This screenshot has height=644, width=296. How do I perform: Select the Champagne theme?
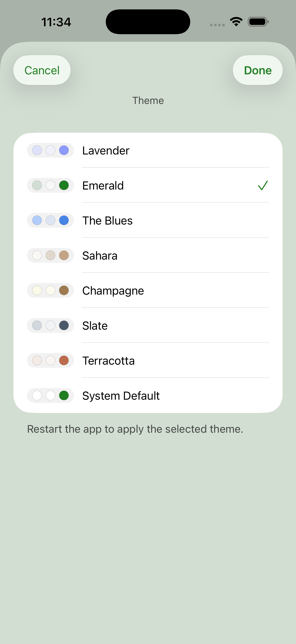coord(148,290)
